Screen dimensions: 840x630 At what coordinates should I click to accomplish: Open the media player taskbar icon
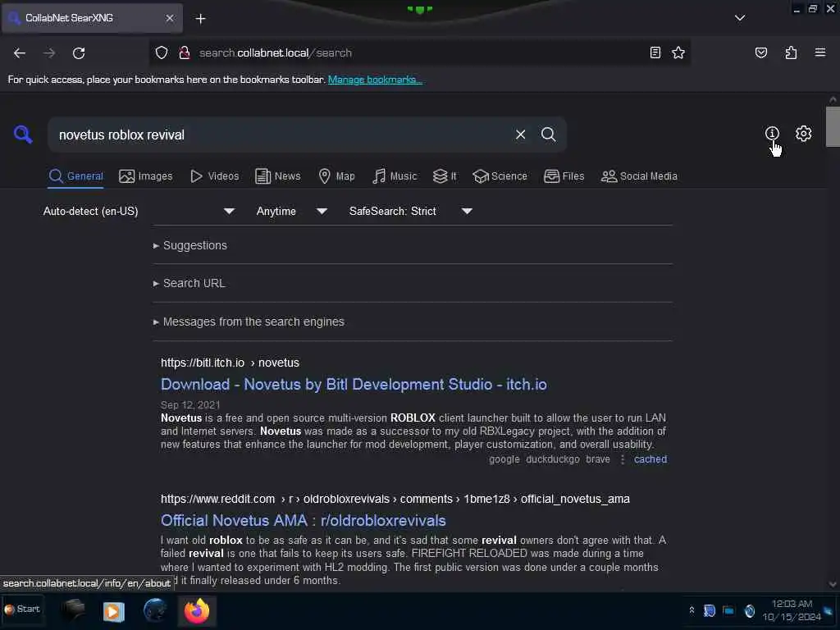click(x=113, y=611)
